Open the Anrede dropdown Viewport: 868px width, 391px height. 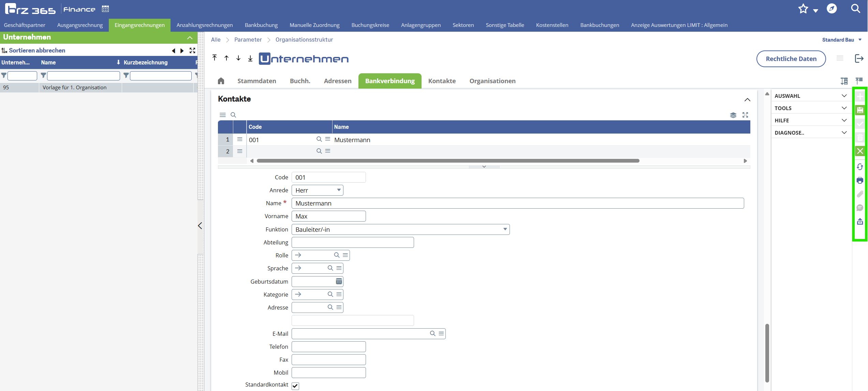coord(318,190)
